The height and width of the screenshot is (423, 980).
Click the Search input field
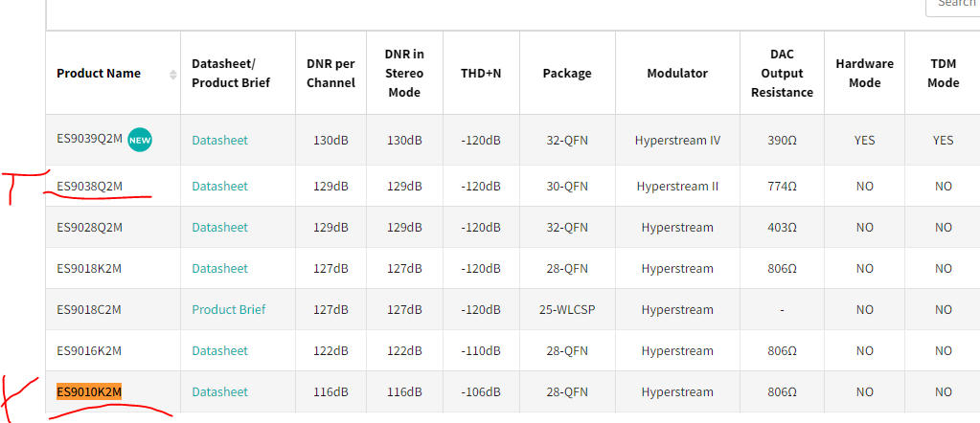(x=953, y=5)
